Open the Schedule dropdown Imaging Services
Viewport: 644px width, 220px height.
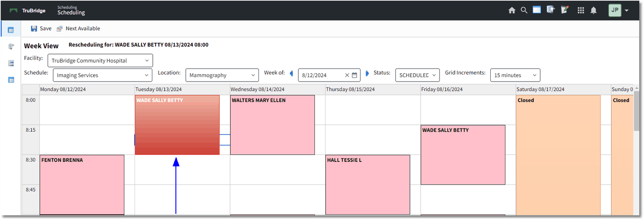[102, 75]
